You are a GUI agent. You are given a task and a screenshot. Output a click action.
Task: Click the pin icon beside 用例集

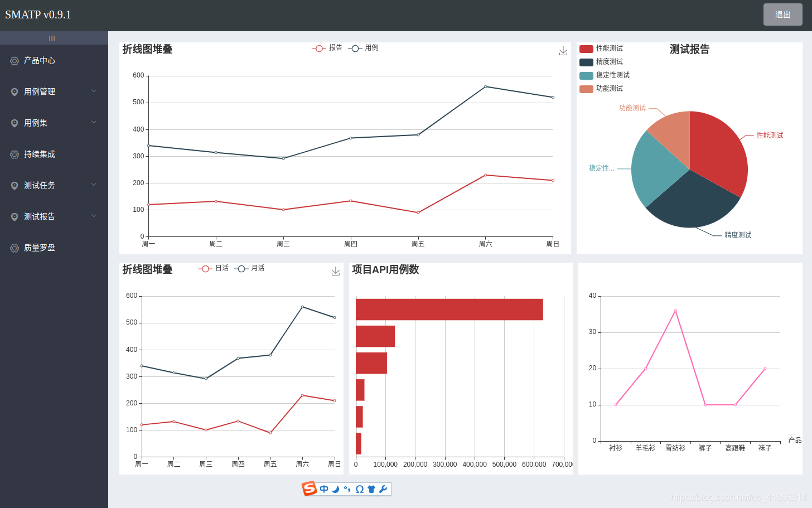coord(14,123)
